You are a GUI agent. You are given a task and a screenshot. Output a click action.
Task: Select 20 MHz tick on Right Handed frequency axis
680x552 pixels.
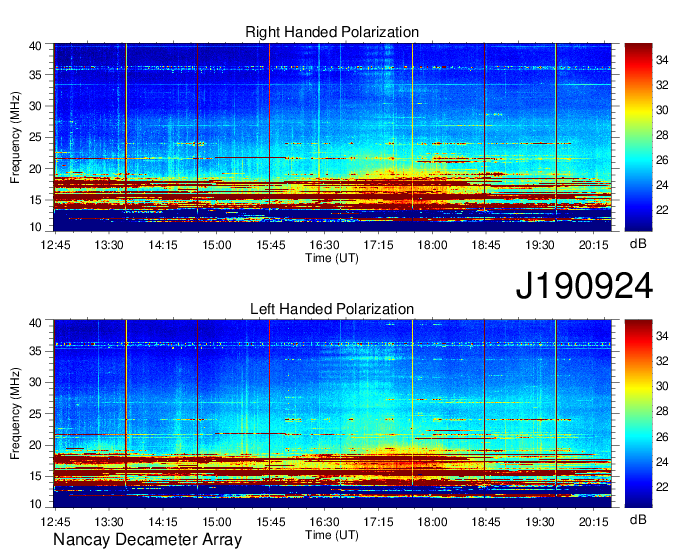(x=36, y=169)
